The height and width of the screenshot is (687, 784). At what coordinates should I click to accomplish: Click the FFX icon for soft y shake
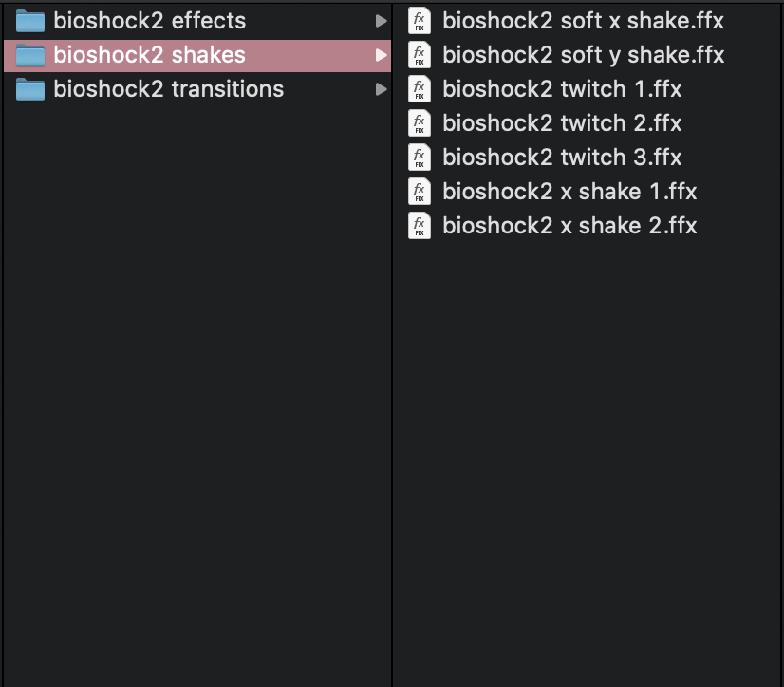[x=420, y=55]
